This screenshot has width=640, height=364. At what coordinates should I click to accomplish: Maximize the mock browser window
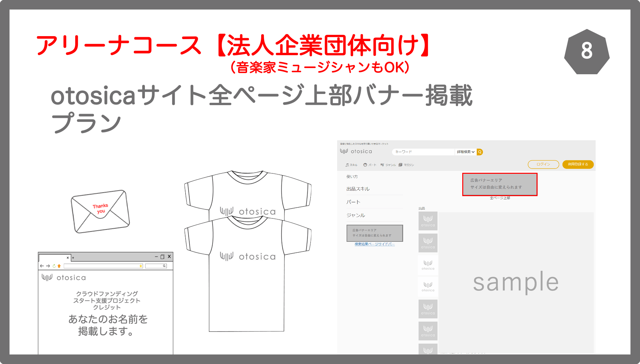point(162,257)
